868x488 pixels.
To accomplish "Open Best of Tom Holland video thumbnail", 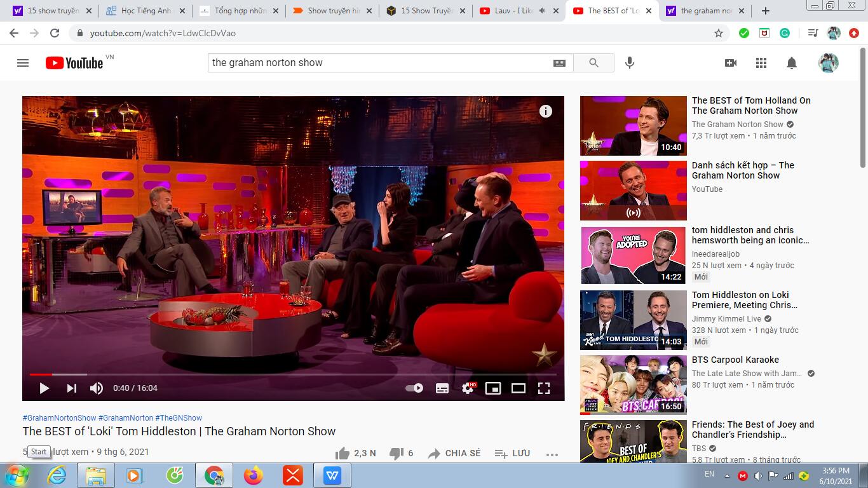I will (x=634, y=126).
